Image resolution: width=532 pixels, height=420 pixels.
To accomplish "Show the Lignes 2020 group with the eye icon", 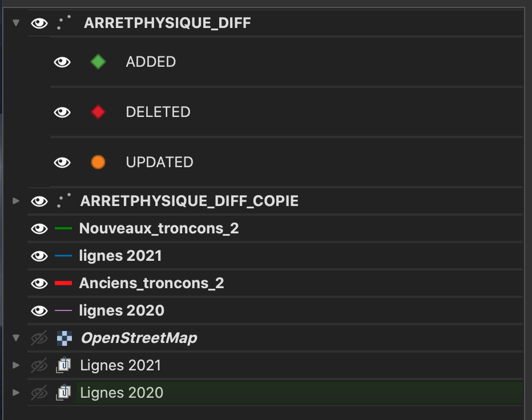I will coord(39,393).
